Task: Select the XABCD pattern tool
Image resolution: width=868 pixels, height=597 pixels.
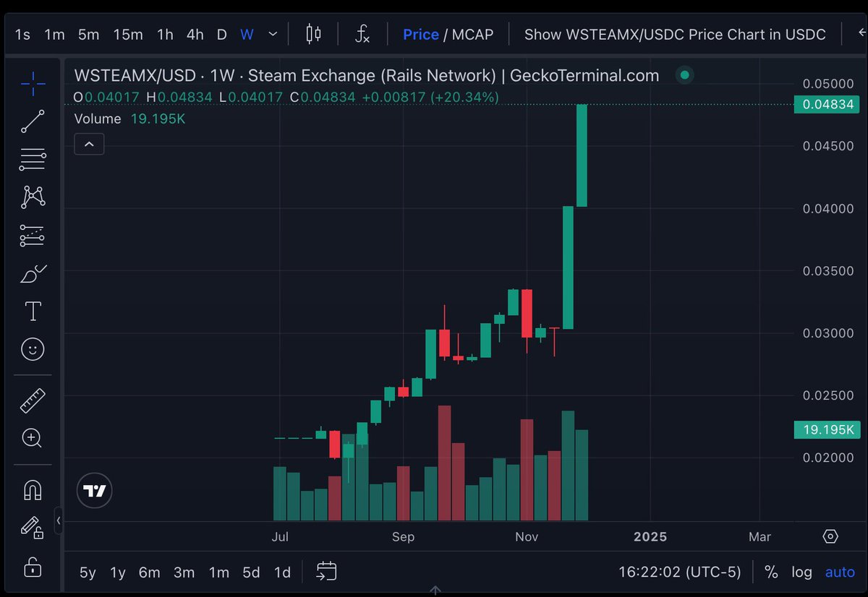Action: [33, 197]
